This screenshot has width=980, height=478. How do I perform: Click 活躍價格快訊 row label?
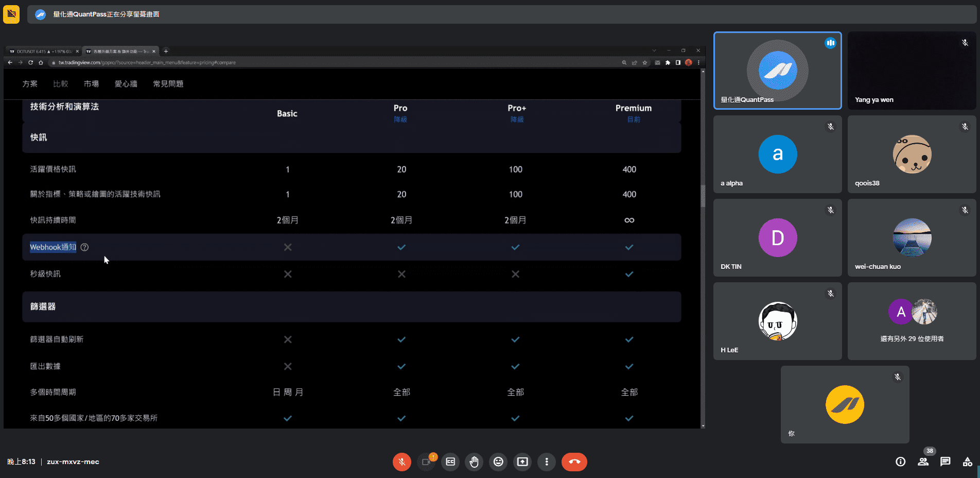[x=53, y=169]
